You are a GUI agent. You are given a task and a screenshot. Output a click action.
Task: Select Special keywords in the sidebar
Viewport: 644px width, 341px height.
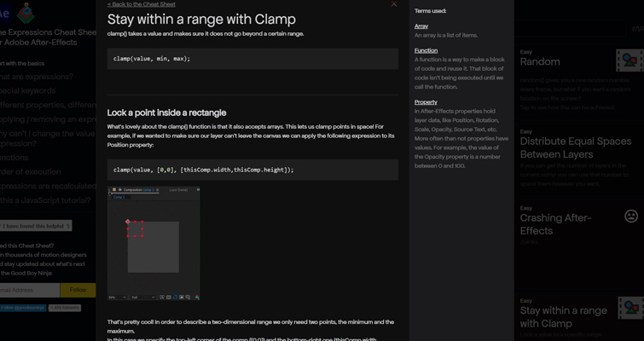(28, 90)
